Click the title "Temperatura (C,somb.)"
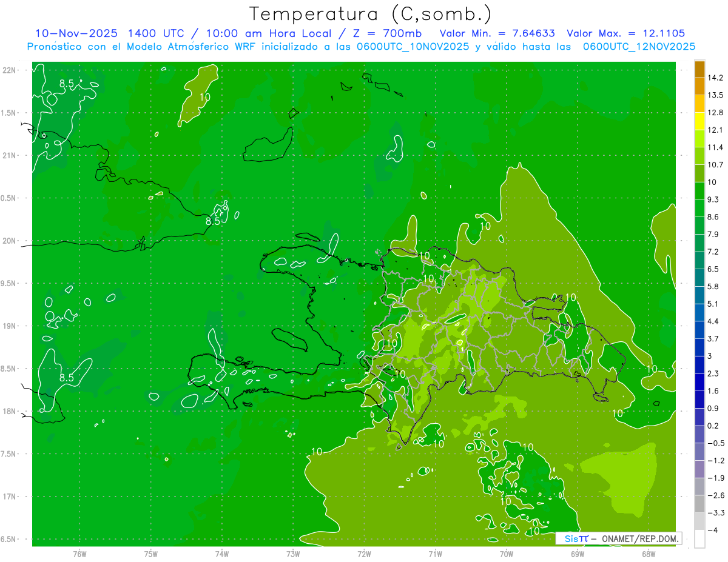 (371, 15)
